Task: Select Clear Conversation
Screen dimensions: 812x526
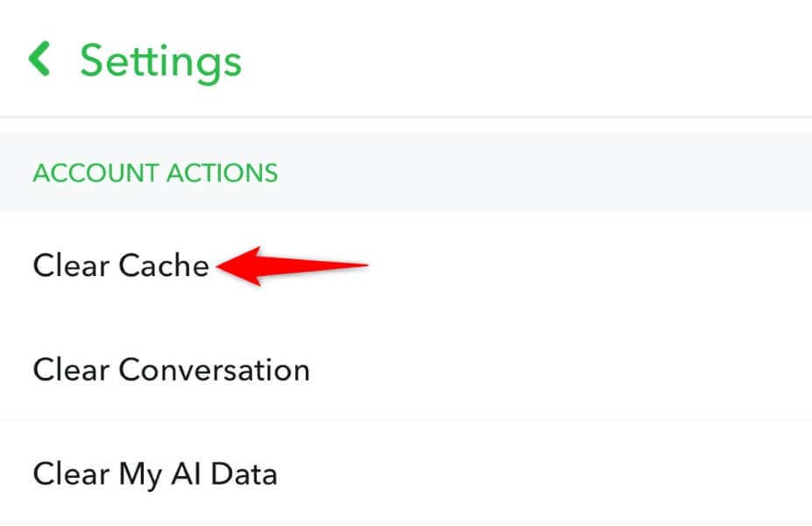Action: coord(171,370)
